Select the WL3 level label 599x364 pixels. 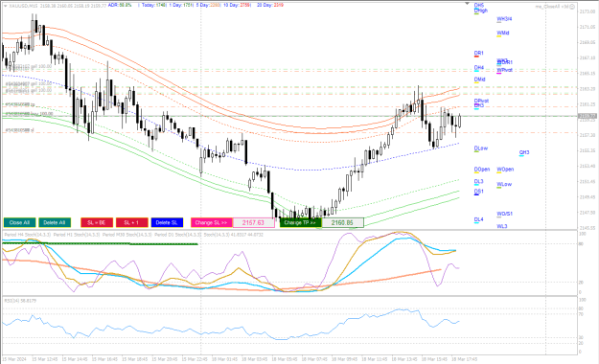[501, 226]
